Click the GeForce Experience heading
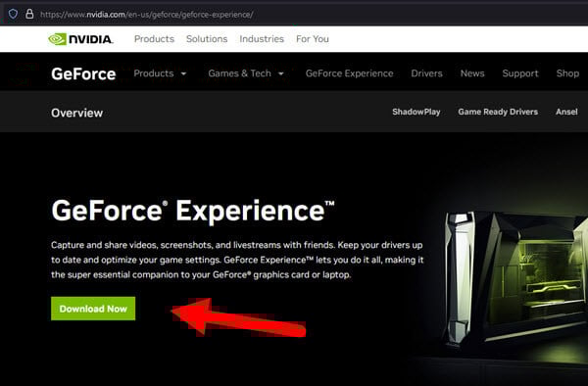The image size is (588, 386). (x=193, y=211)
